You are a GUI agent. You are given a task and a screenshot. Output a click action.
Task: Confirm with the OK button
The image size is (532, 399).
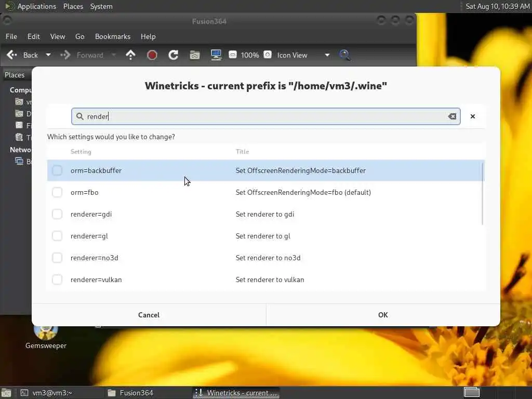(x=383, y=315)
